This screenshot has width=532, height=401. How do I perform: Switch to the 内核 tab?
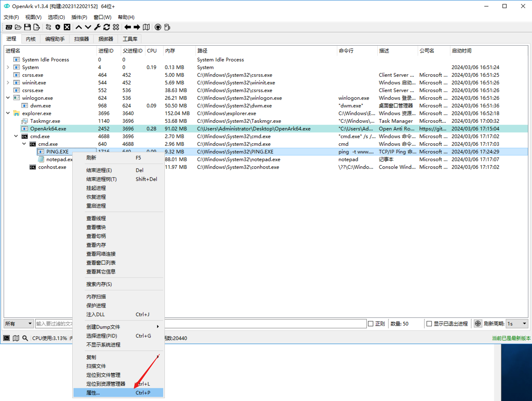pyautogui.click(x=30, y=39)
